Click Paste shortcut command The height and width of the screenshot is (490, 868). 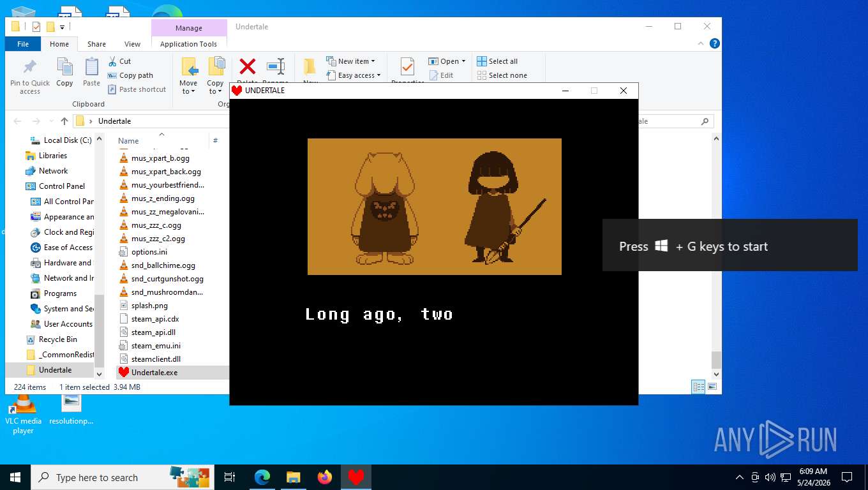[x=137, y=89]
